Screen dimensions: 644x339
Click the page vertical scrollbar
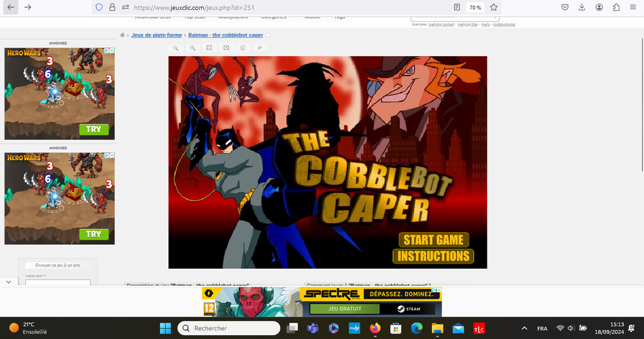point(642,105)
